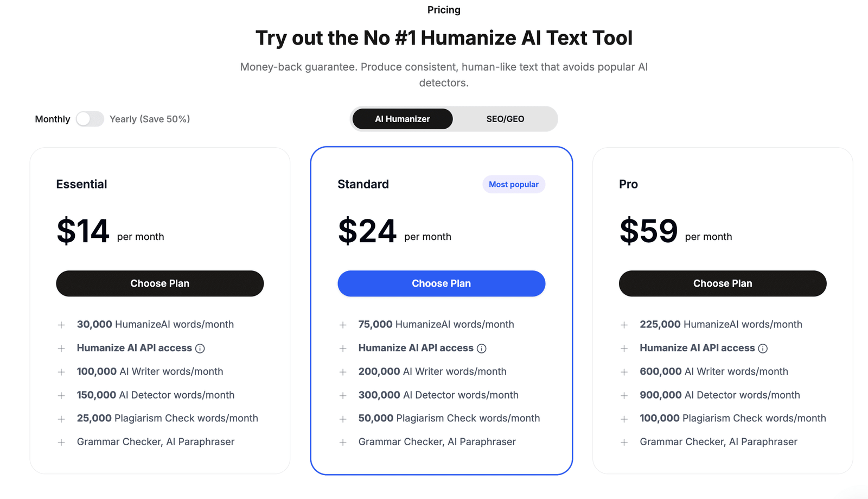
Task: Open info tooltip for Essential's Humanize AI API access
Action: [200, 348]
